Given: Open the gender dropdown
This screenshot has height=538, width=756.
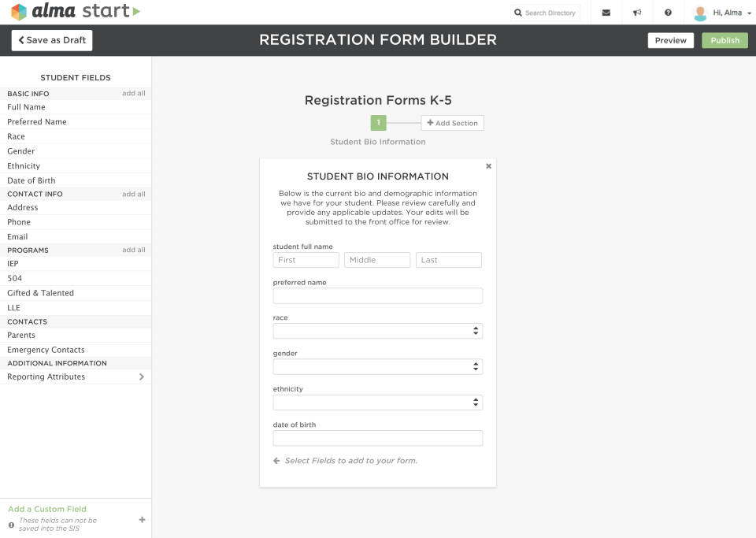Looking at the screenshot, I should tap(377, 366).
